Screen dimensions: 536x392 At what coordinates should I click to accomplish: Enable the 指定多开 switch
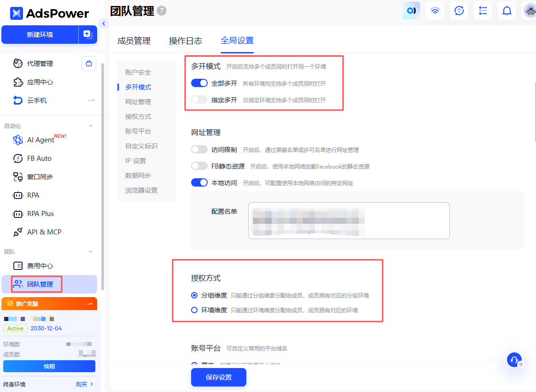(x=199, y=100)
